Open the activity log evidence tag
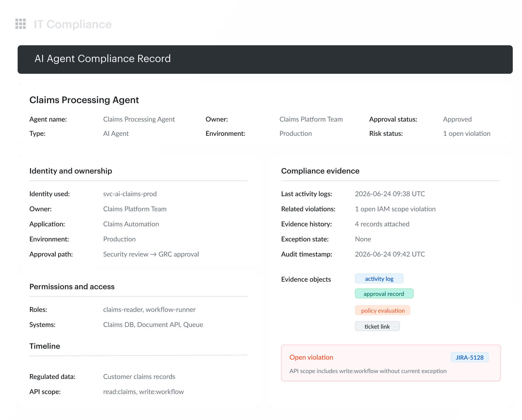This screenshot has height=420, width=522. pos(379,279)
